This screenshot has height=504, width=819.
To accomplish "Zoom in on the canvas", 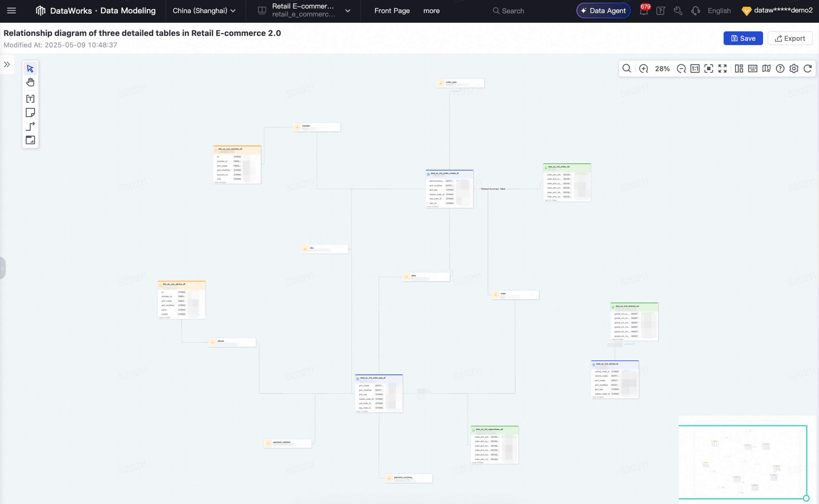I will pos(644,69).
